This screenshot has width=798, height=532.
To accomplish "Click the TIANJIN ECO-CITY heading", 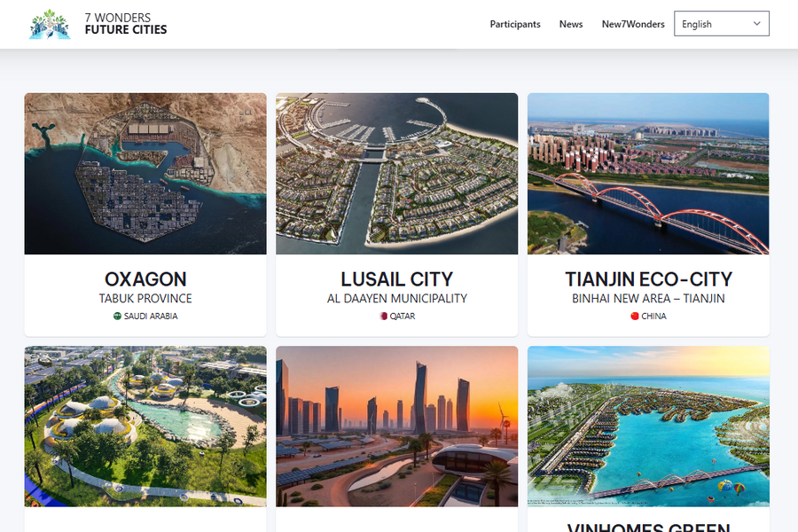I will pos(648,279).
